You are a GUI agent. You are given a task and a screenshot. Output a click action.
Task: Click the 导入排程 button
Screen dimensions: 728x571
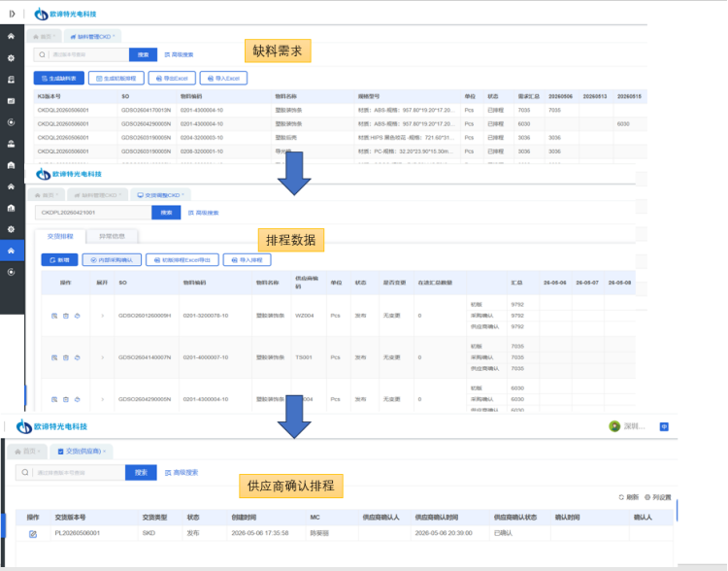[x=247, y=260]
